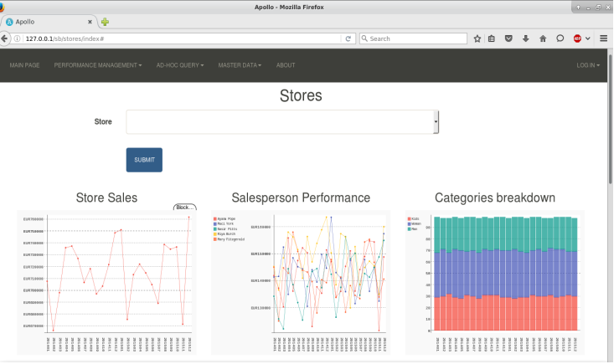Click the Firefox logo in title bar
The height and width of the screenshot is (364, 614).
[2, 7]
